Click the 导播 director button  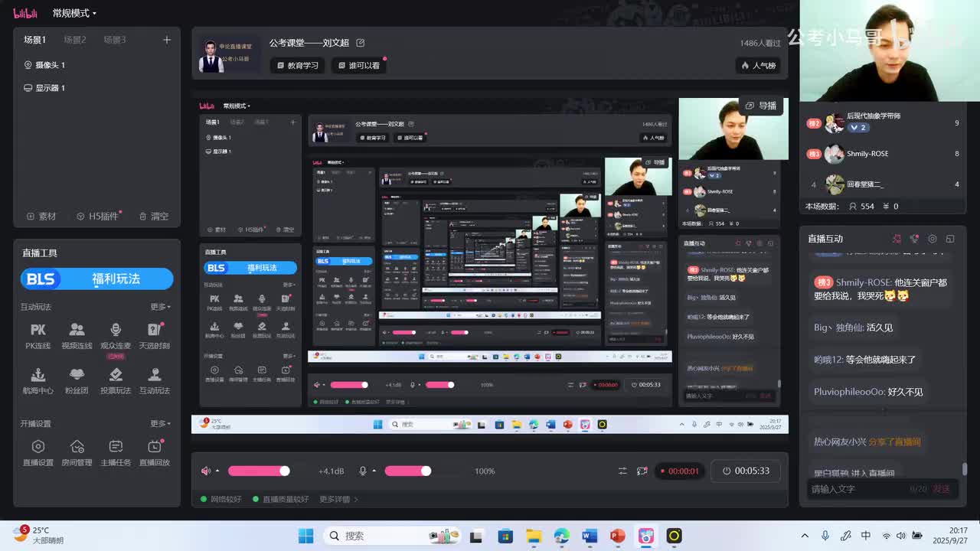(761, 106)
